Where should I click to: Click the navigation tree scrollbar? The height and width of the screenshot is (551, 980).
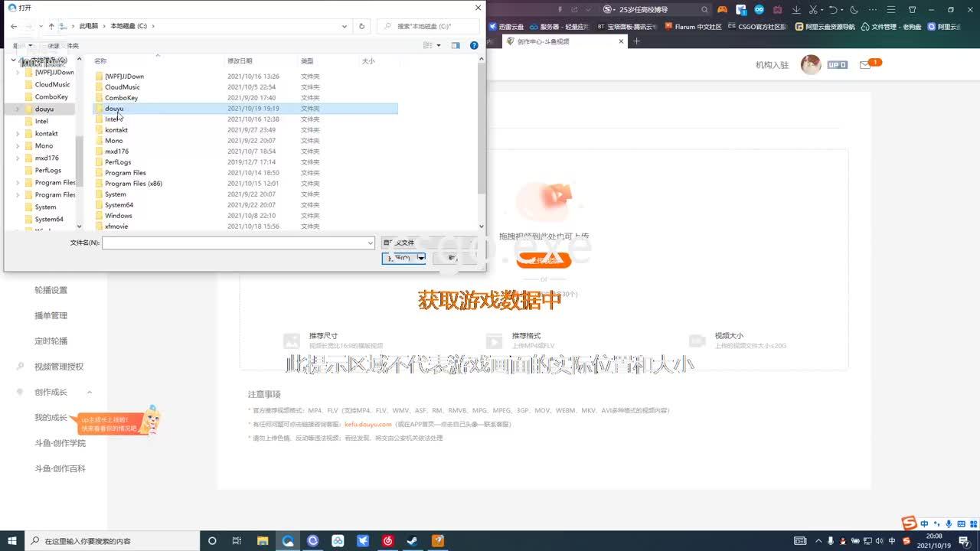pyautogui.click(x=79, y=161)
